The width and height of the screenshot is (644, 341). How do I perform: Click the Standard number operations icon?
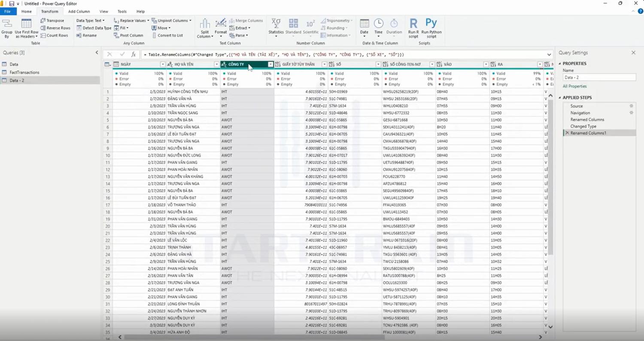[x=293, y=23]
